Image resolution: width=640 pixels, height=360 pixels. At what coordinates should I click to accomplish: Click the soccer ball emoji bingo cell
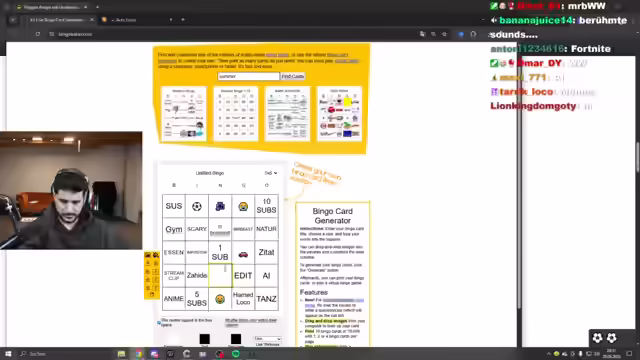click(197, 206)
